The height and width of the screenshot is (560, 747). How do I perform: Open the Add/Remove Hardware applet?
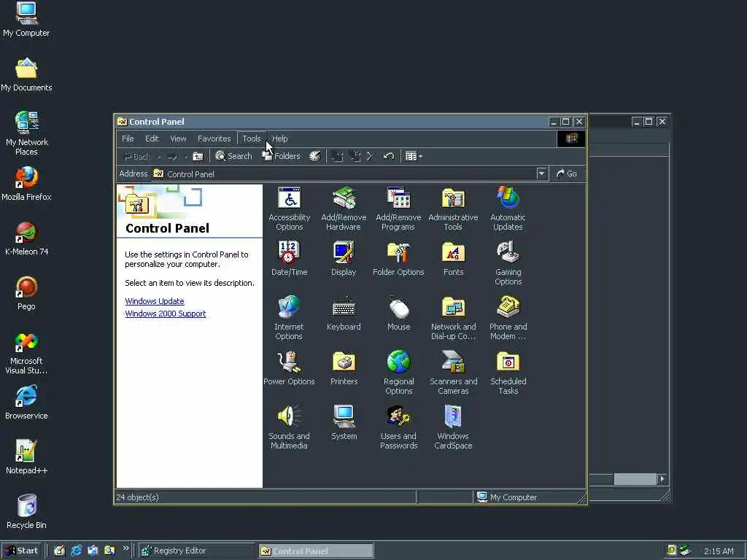coord(344,209)
